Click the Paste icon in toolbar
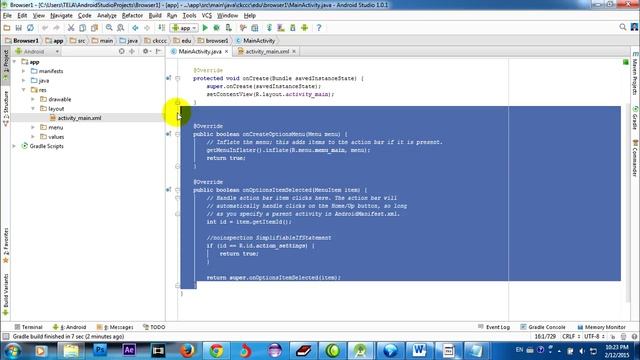 (x=94, y=28)
